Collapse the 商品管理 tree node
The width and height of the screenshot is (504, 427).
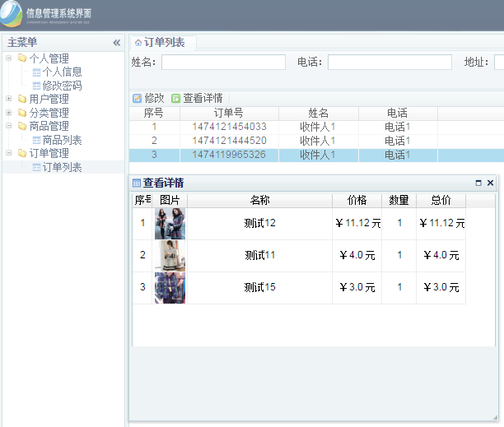(9, 126)
